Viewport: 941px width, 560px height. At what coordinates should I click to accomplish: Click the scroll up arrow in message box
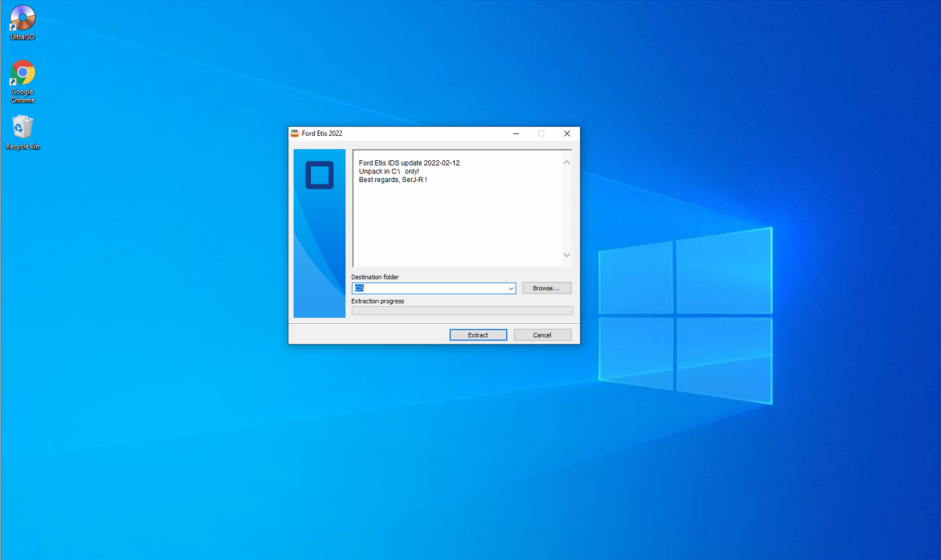point(567,162)
